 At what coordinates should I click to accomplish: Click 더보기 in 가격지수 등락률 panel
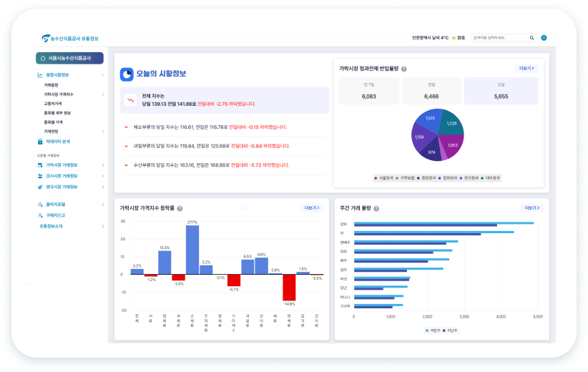pyautogui.click(x=312, y=207)
